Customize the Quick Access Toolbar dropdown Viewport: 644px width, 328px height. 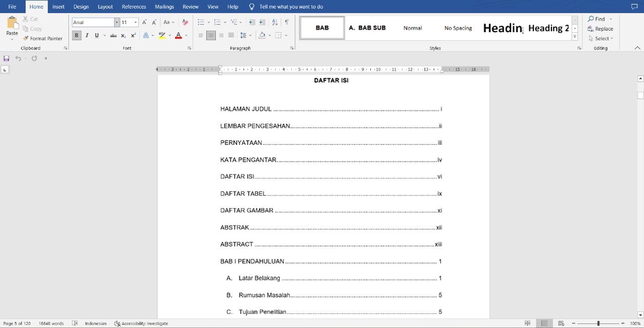pyautogui.click(x=46, y=58)
